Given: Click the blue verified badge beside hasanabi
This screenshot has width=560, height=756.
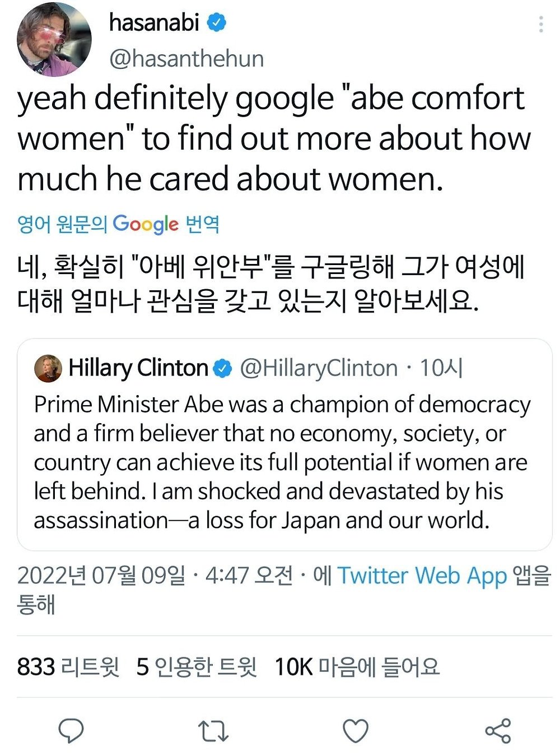Looking at the screenshot, I should (217, 23).
